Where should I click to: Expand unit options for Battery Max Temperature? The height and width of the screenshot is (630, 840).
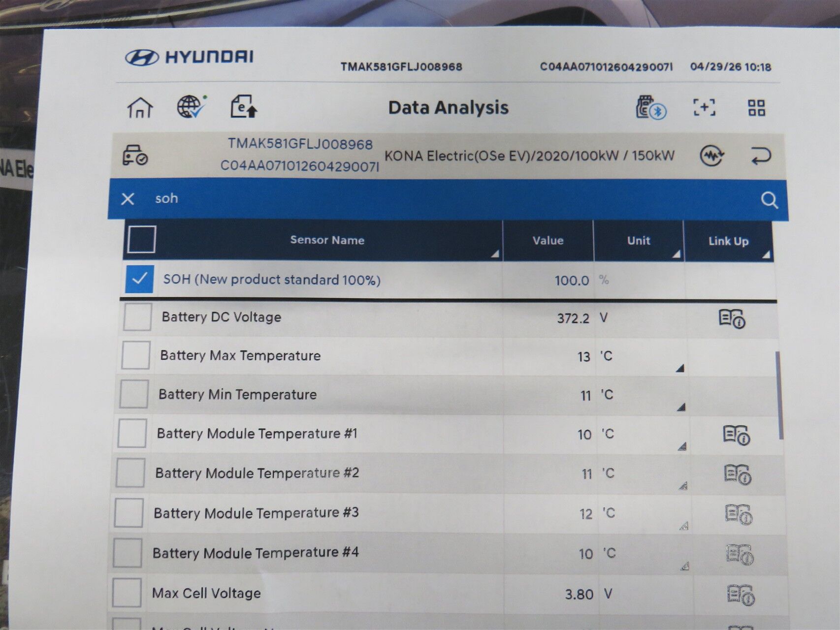680,368
